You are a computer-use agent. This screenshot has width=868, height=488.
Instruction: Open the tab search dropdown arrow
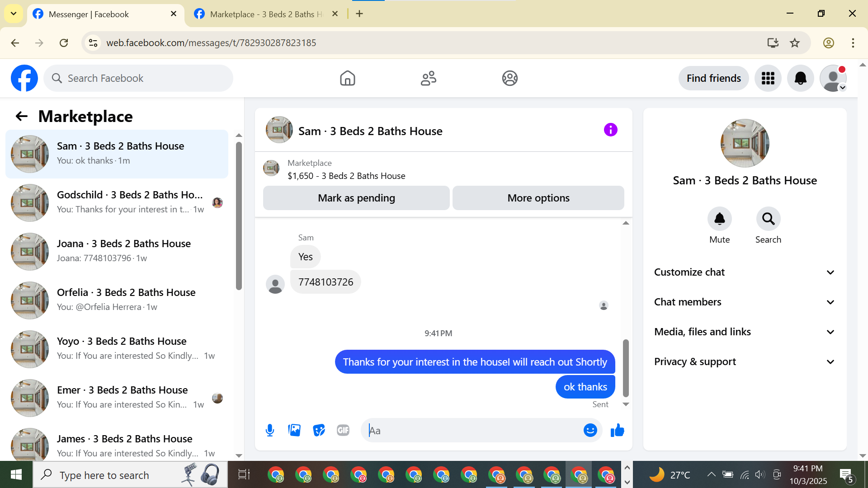(14, 14)
